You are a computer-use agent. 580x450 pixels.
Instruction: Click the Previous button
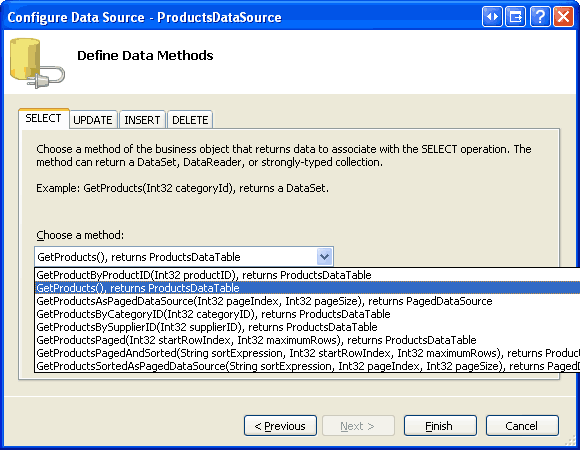point(280,426)
